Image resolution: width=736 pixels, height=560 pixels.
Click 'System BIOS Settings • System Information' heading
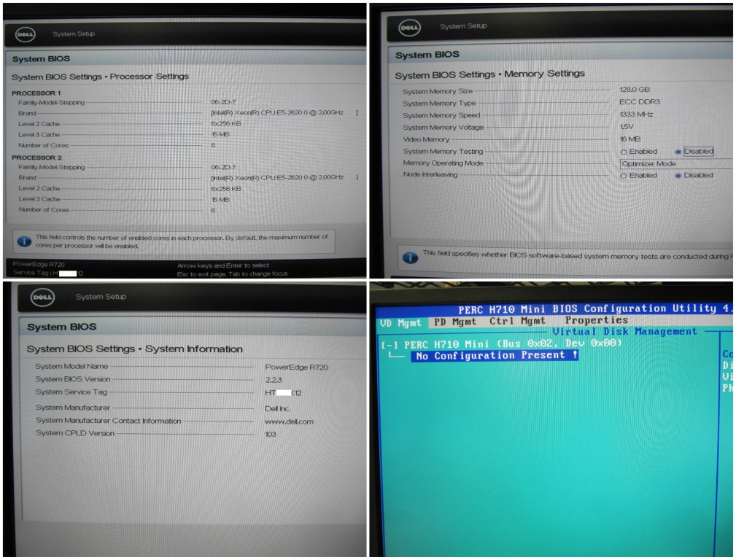point(135,349)
